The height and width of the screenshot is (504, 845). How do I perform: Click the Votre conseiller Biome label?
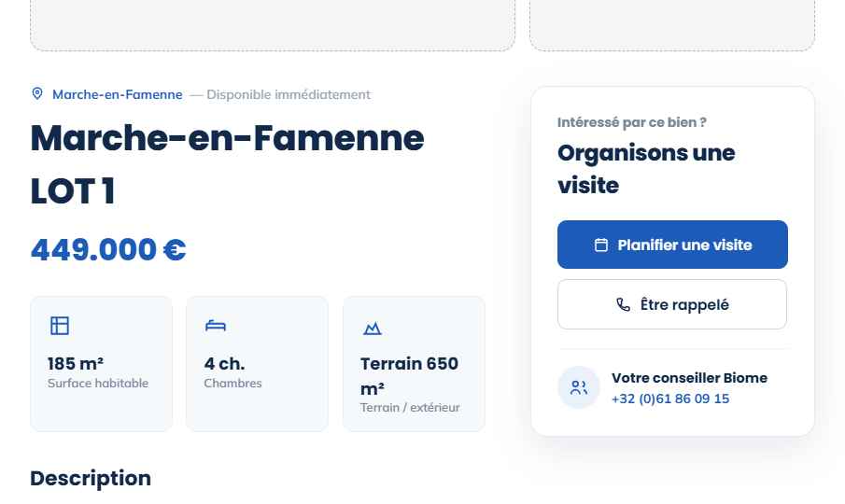click(689, 378)
